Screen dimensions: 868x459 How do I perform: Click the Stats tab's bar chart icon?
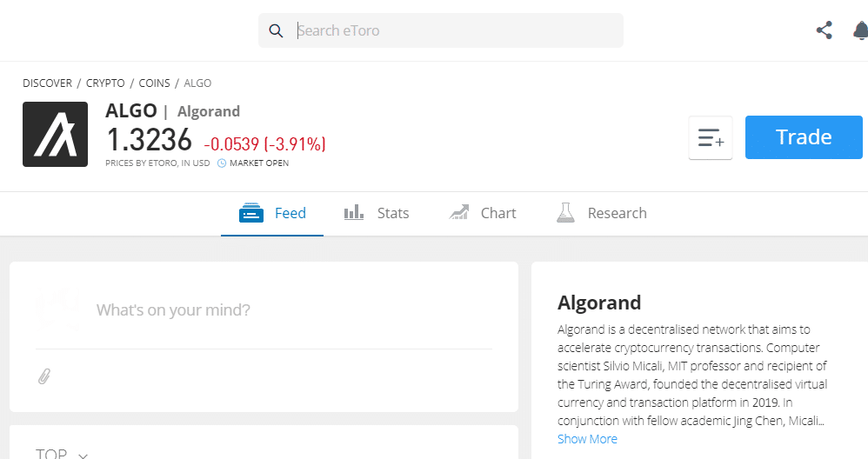point(354,213)
